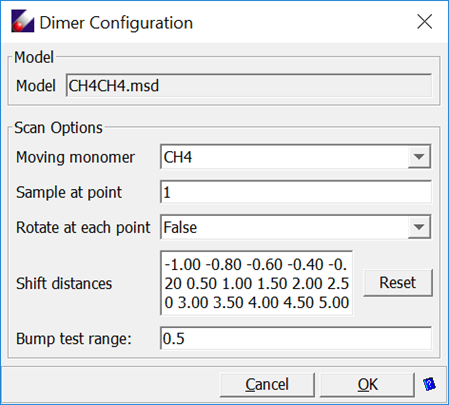Viewport: 449px width, 405px height.
Task: Confirm settings with the OK button
Action: (x=367, y=385)
